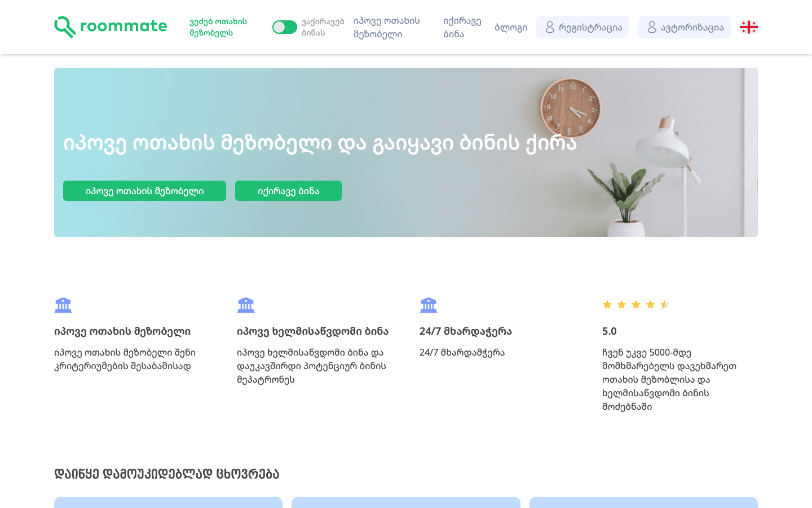Click building icon above იპოვე ოთახის მეზობელი feature
The width and height of the screenshot is (812, 508).
63,305
